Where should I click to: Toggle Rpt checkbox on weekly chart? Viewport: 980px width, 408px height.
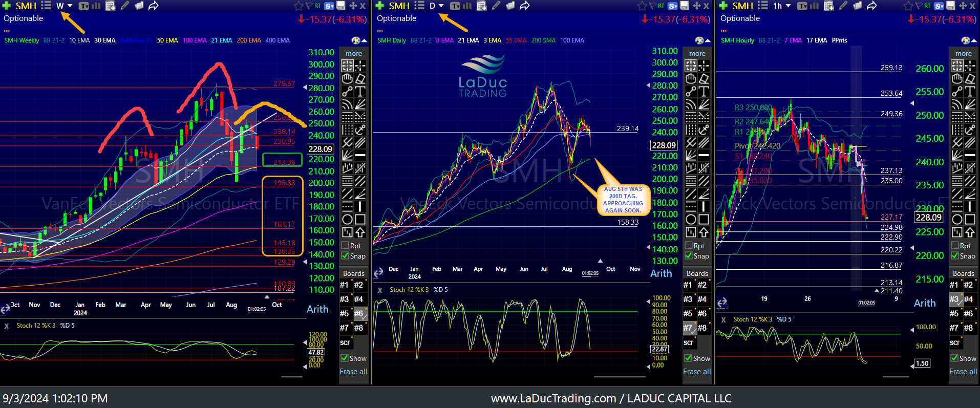(346, 246)
